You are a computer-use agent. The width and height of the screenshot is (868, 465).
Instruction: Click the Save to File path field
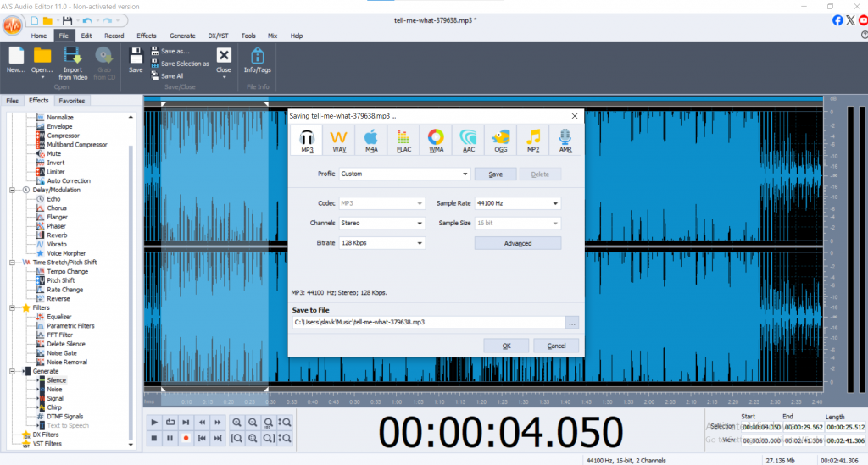[x=428, y=322]
